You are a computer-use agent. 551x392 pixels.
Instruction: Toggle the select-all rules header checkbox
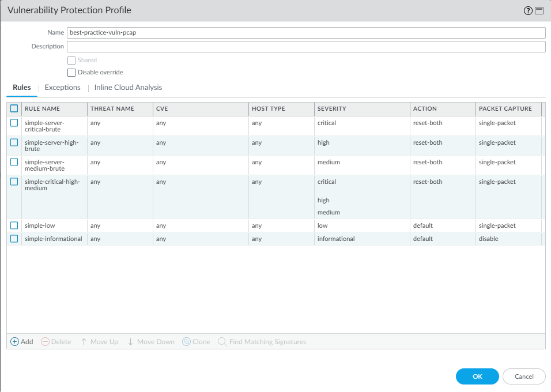(14, 108)
